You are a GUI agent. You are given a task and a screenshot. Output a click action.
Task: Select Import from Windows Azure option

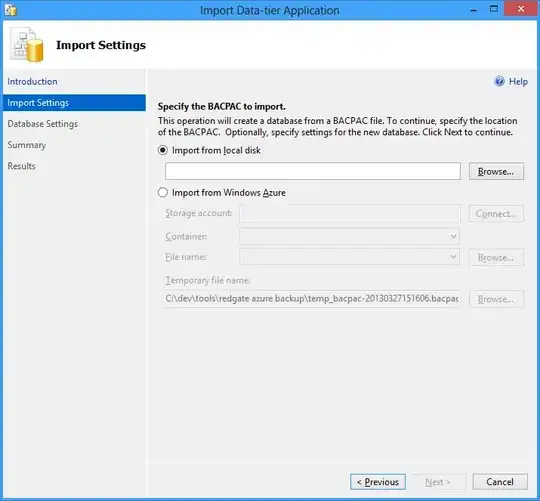point(163,192)
